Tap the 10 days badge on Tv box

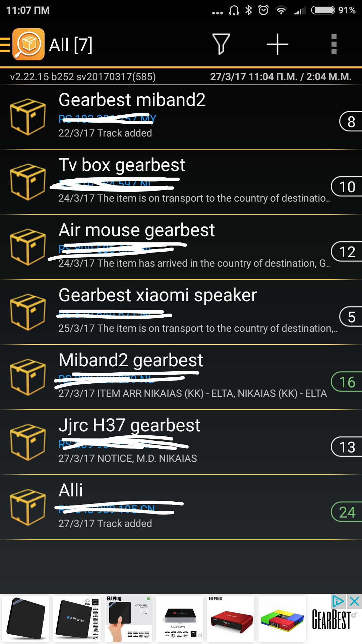tap(347, 186)
